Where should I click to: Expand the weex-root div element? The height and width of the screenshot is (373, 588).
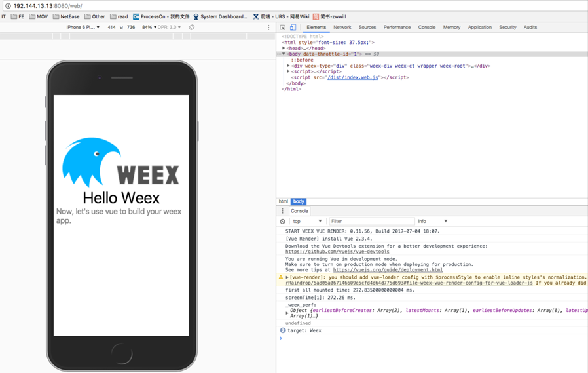coord(288,66)
